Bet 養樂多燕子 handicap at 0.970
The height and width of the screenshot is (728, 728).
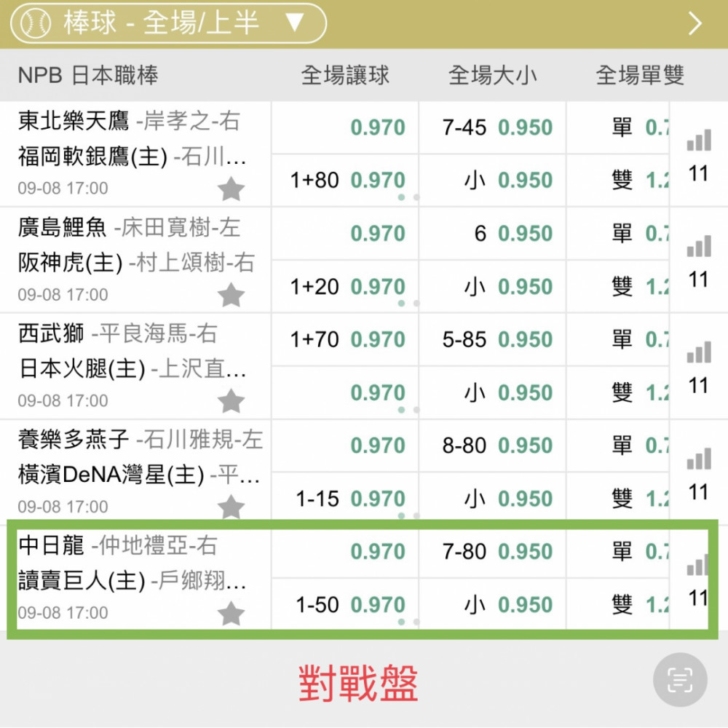point(345,446)
